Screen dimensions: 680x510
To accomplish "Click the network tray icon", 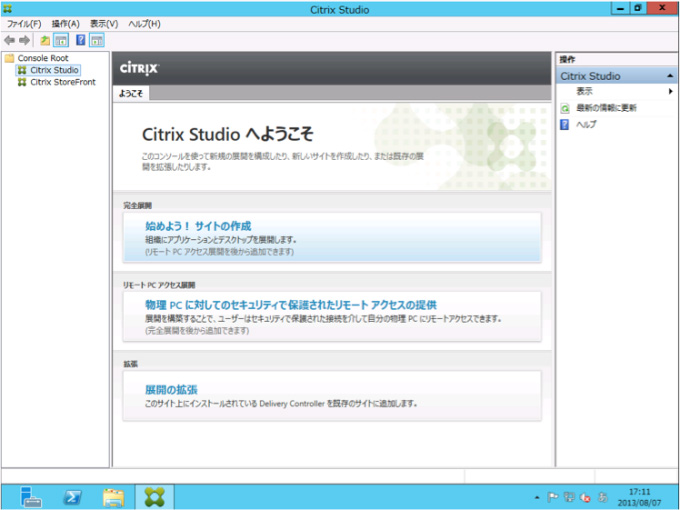I will pos(569,497).
